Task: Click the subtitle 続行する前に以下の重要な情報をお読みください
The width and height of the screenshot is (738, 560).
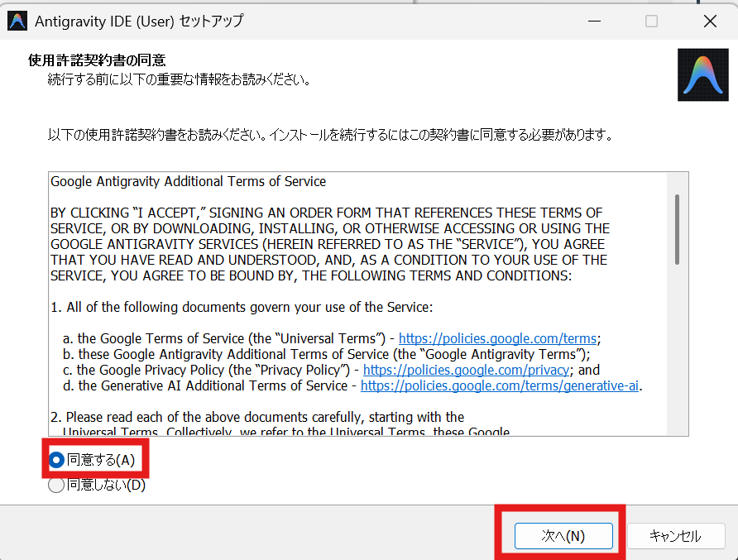Action: click(180, 79)
